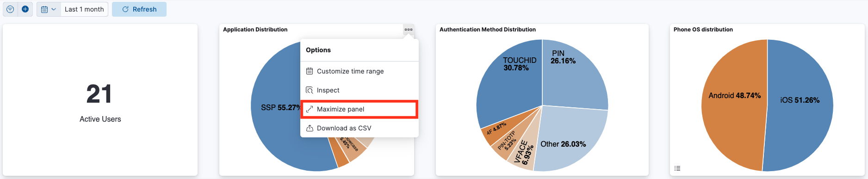This screenshot has height=179, width=868.
Task: Open Application Distribution panel options (three dots)
Action: point(409,30)
